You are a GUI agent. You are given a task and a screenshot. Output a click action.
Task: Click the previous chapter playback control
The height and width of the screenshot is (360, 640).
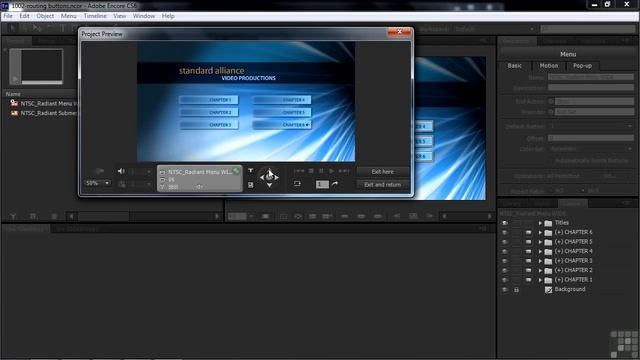(x=299, y=171)
